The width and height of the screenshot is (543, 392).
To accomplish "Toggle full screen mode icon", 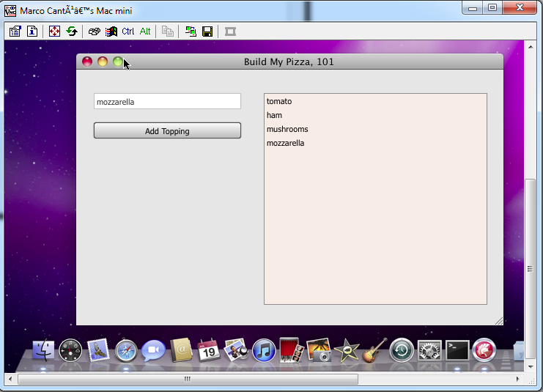I will [54, 32].
